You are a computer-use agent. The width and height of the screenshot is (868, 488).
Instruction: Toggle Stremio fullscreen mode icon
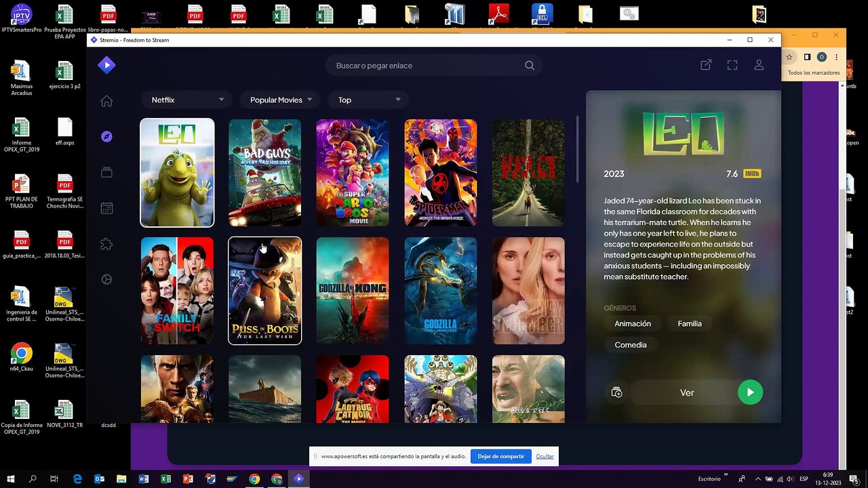pos(732,65)
